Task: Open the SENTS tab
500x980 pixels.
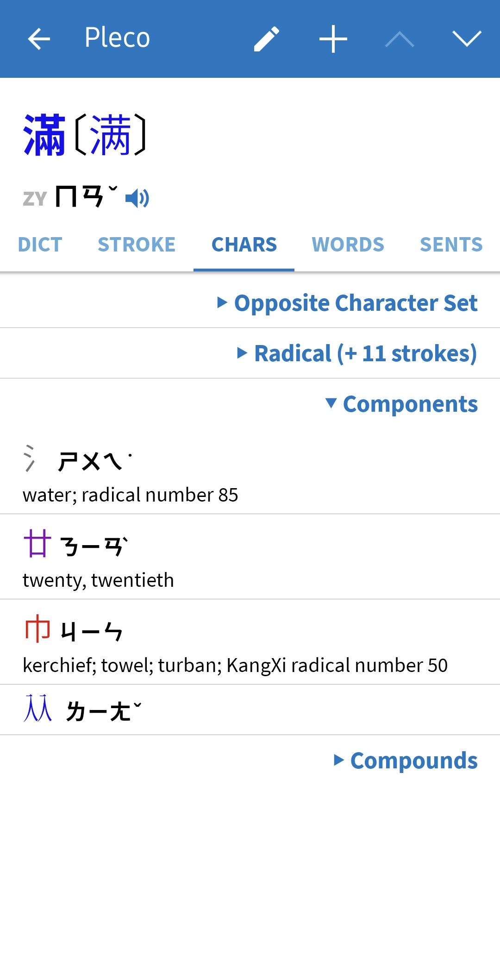Action: [x=451, y=245]
